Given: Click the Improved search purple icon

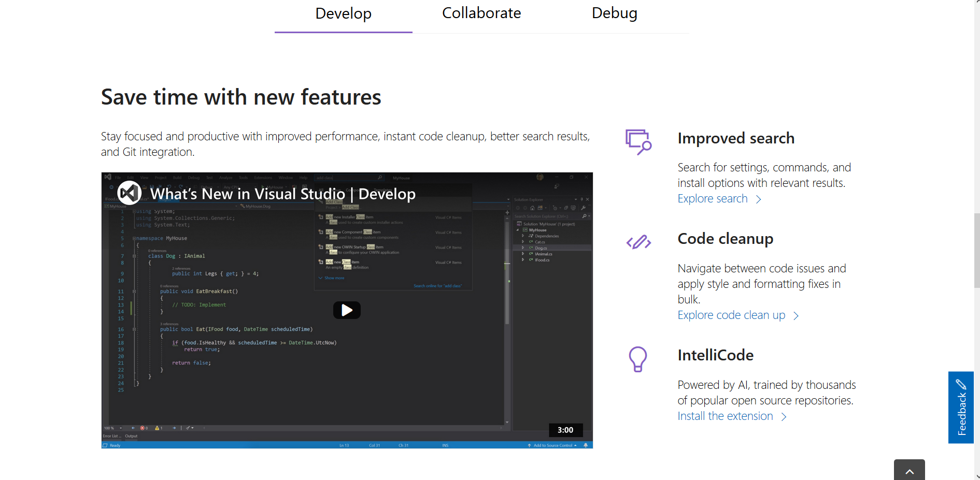Looking at the screenshot, I should point(638,141).
